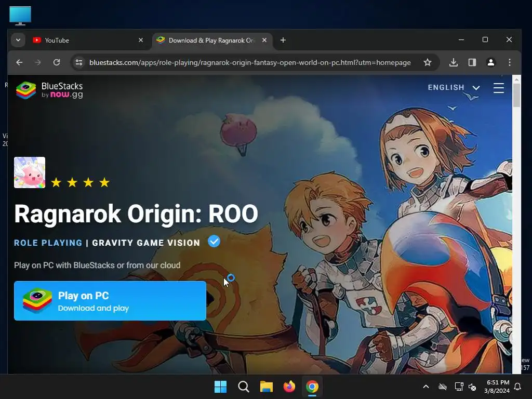Click the cloud sync tray icon
The height and width of the screenshot is (399, 532).
[x=443, y=387]
